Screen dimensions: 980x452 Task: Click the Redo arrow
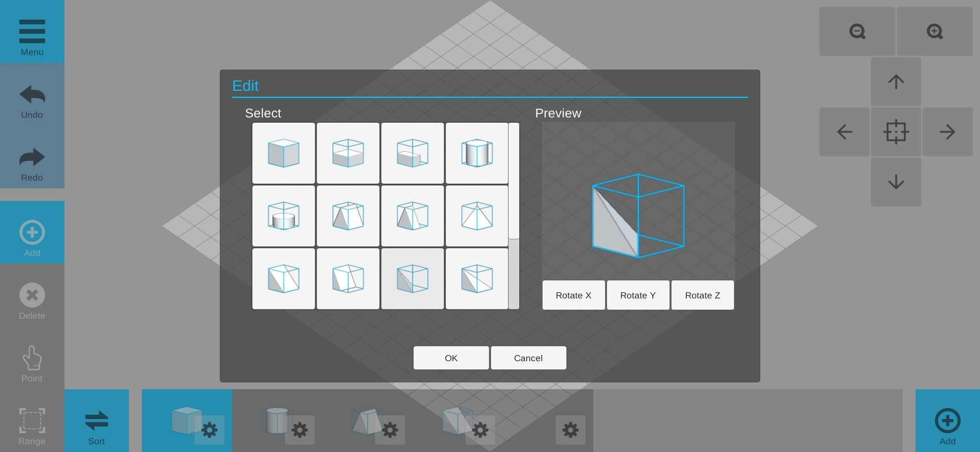32,158
